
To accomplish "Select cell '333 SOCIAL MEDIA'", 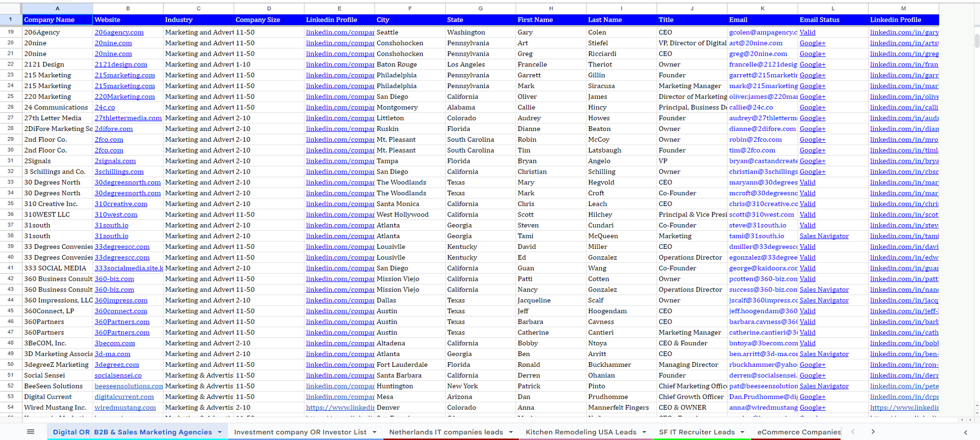I will click(x=57, y=268).
